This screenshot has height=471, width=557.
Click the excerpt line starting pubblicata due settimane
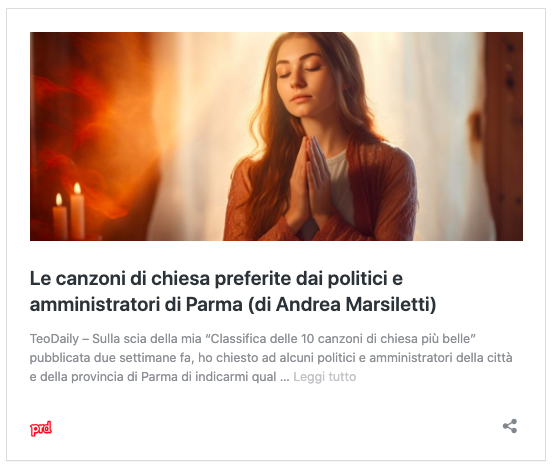pyautogui.click(x=271, y=358)
